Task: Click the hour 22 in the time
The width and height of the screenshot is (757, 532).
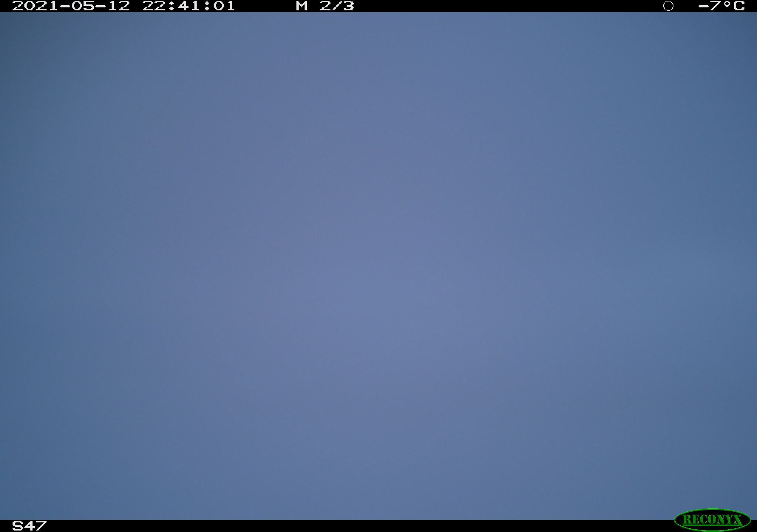Action: click(154, 6)
